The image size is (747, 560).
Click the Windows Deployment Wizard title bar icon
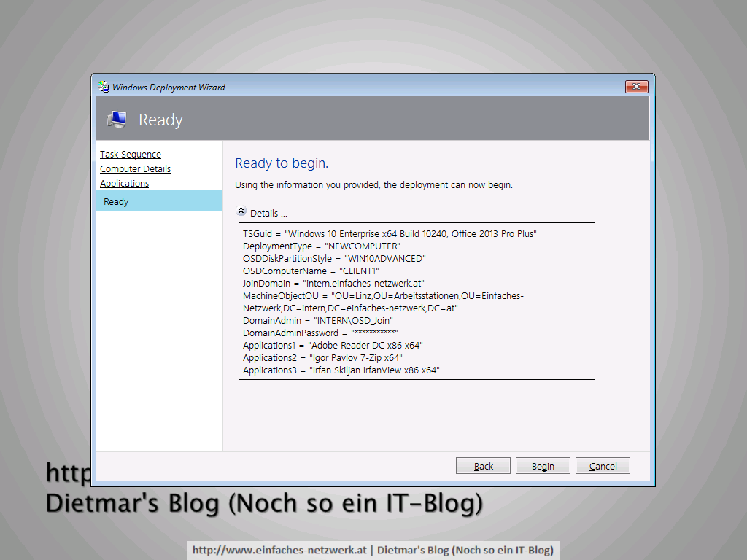coord(104,87)
